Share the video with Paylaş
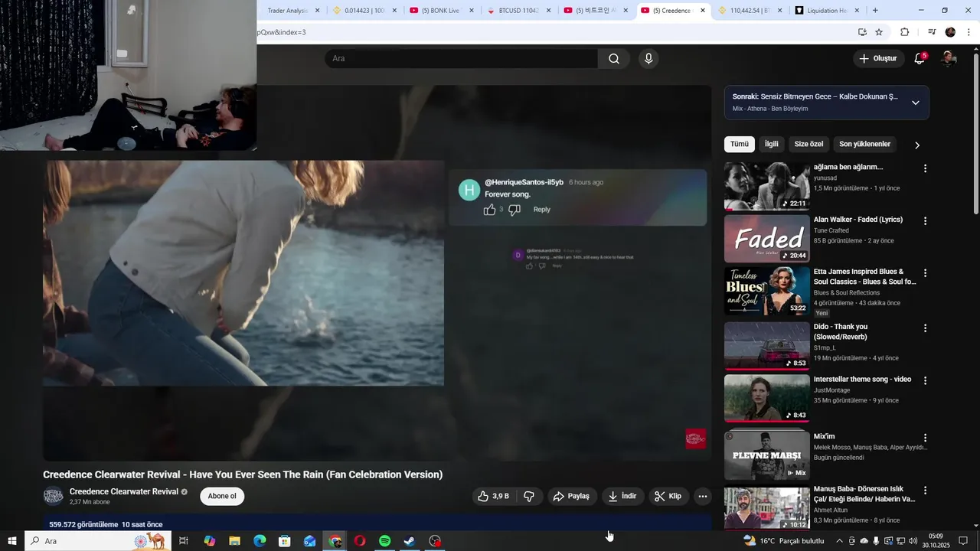This screenshot has height=551, width=980. click(x=572, y=497)
